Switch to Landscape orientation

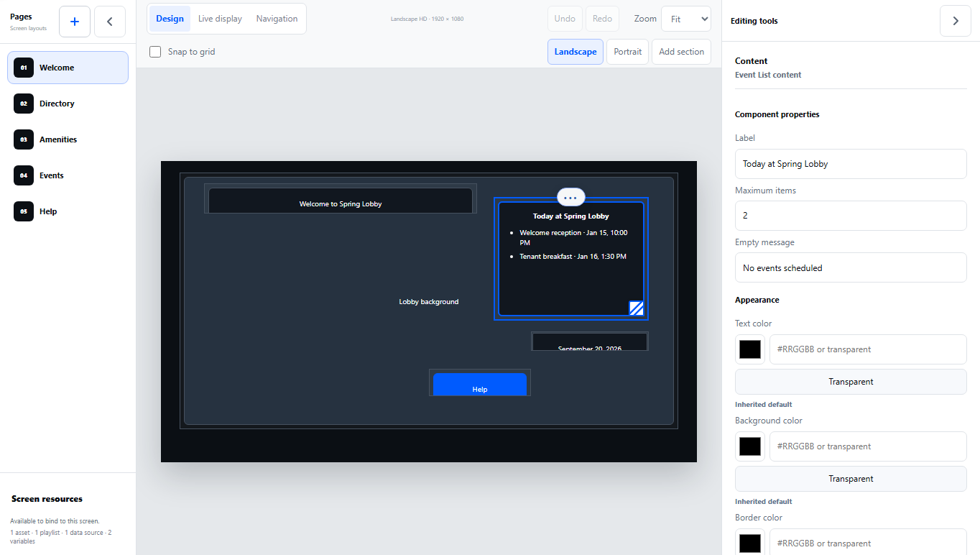click(x=575, y=52)
